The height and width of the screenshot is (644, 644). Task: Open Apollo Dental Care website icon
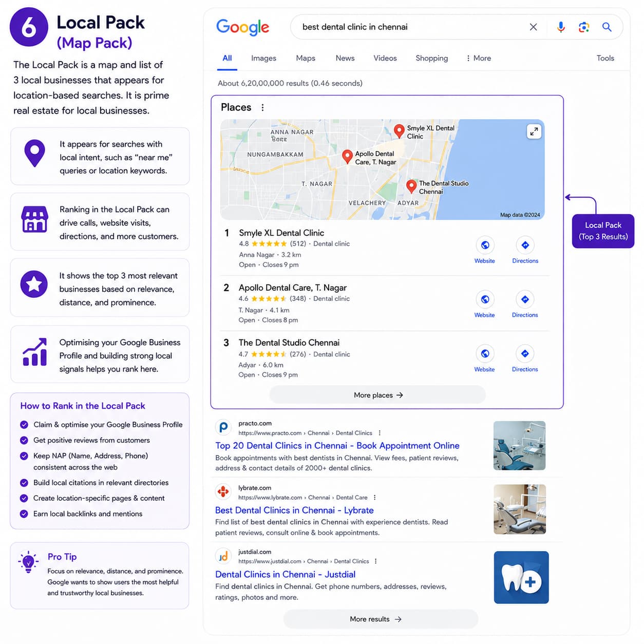(485, 299)
